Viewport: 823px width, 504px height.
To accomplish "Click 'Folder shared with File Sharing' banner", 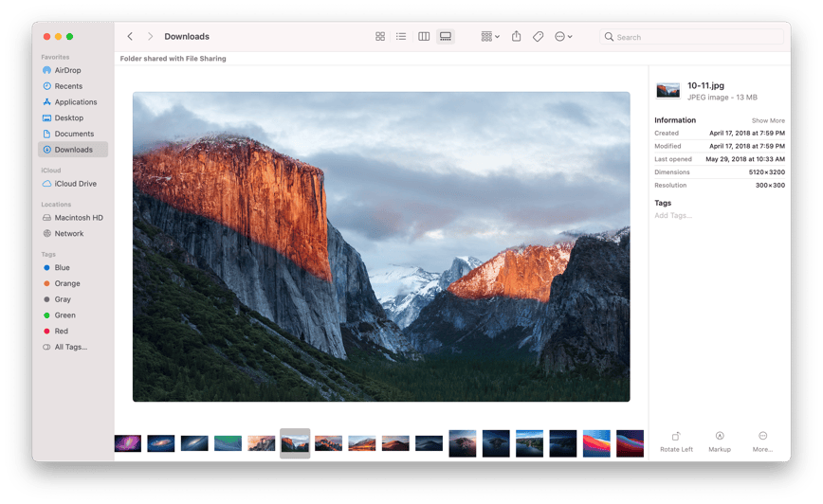I will click(174, 59).
